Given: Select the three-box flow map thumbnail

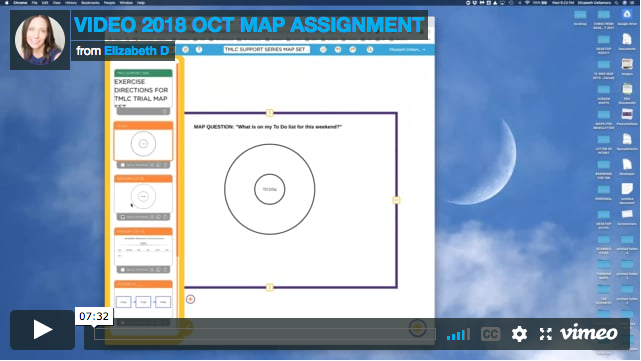Looking at the screenshot, I should pyautogui.click(x=143, y=298).
